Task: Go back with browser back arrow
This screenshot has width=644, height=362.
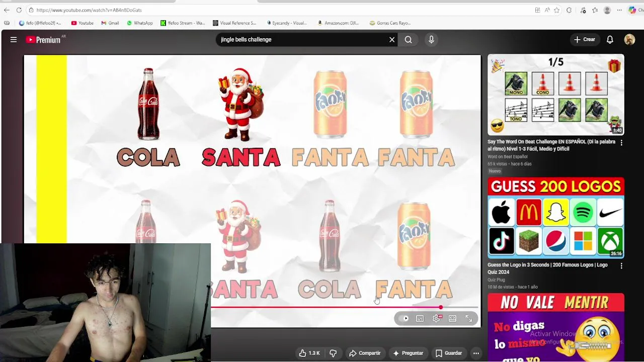Action: 7,10
